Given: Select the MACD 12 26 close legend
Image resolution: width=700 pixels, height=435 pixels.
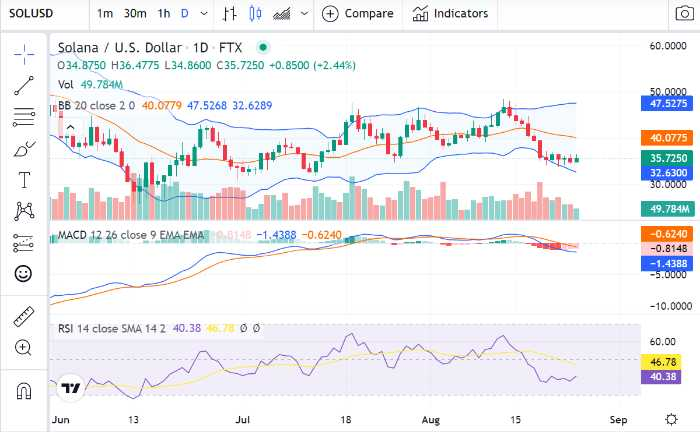Looking at the screenshot, I should pos(131,235).
